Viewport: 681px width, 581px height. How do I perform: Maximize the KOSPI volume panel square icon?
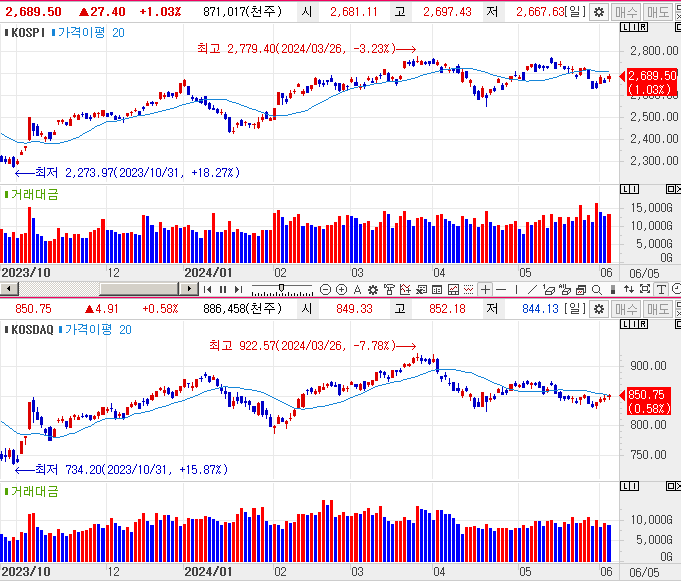click(x=671, y=189)
